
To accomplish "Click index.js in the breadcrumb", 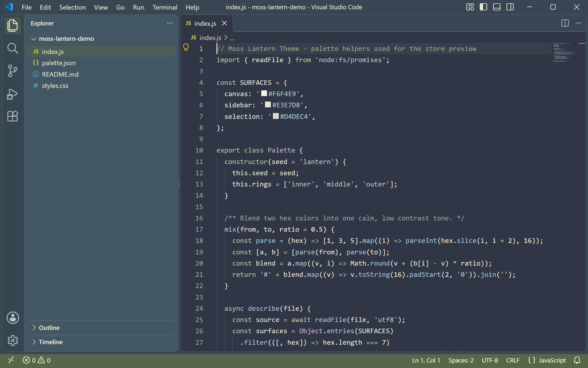I will pyautogui.click(x=210, y=38).
